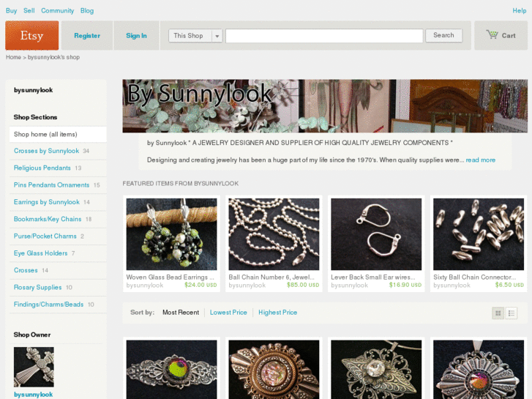The image size is (532, 399).
Task: Sort by Lowest Price
Action: pyautogui.click(x=228, y=313)
